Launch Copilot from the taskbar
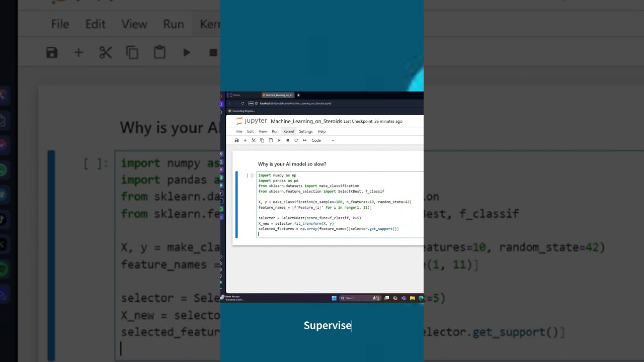Screen dimensions: 644x362 click(x=395, y=298)
